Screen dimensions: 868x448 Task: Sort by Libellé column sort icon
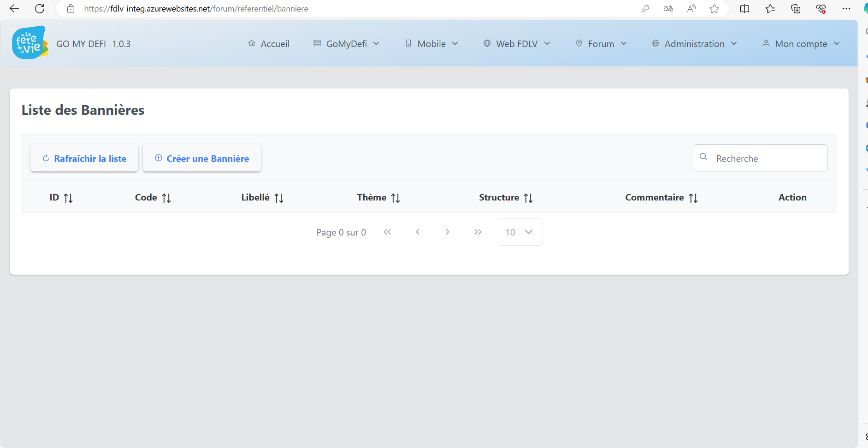point(279,198)
